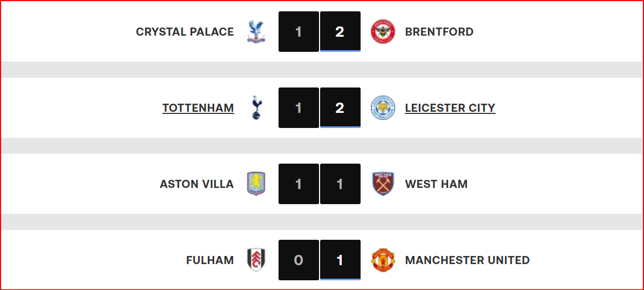The image size is (644, 290).
Task: Click Brentford's score of 2
Action: tap(340, 32)
